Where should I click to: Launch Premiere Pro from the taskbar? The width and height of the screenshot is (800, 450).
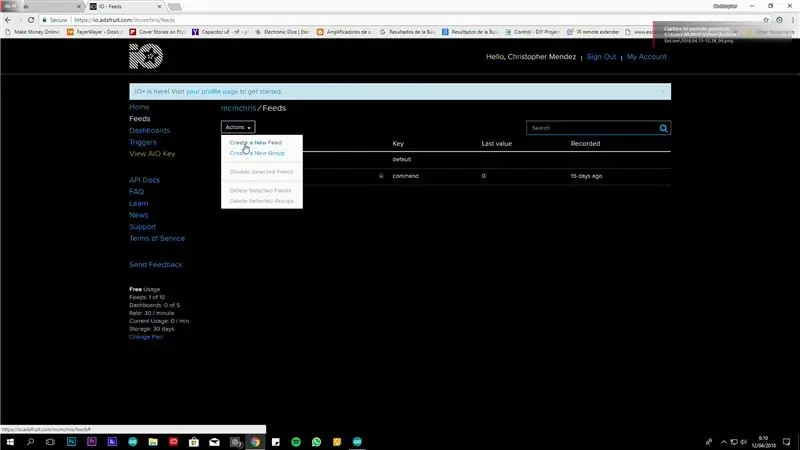coord(92,442)
